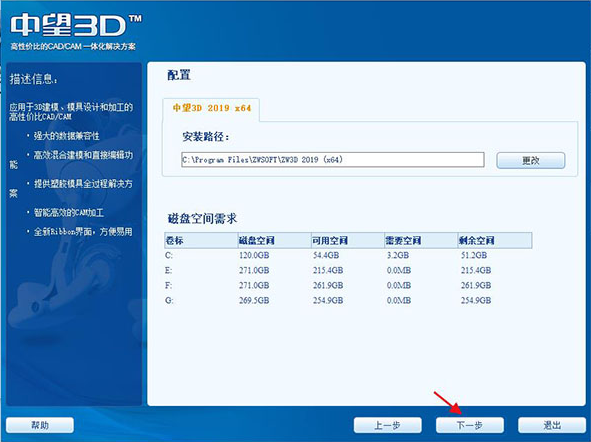Select the 中望3D 2019 x64 tab
The width and height of the screenshot is (591, 442).
pos(211,109)
